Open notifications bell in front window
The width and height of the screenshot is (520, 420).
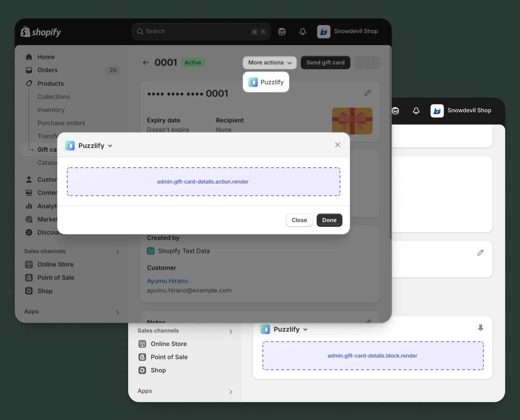point(302,32)
